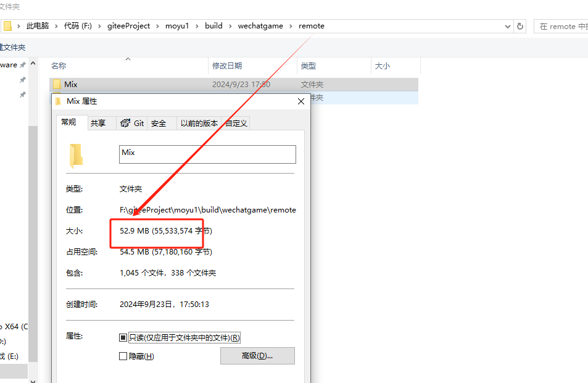Sort files by 修改日期 column header

tap(227, 65)
